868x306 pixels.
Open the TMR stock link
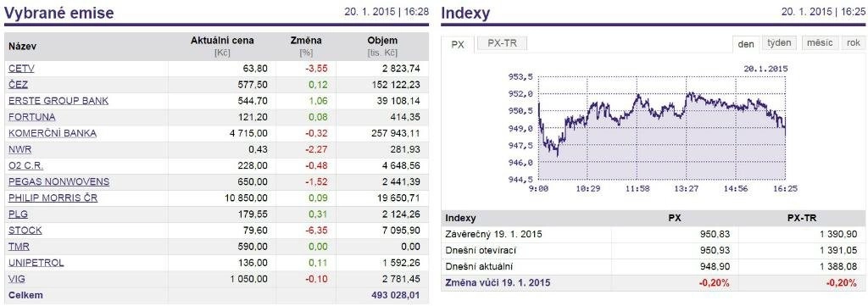[19, 247]
